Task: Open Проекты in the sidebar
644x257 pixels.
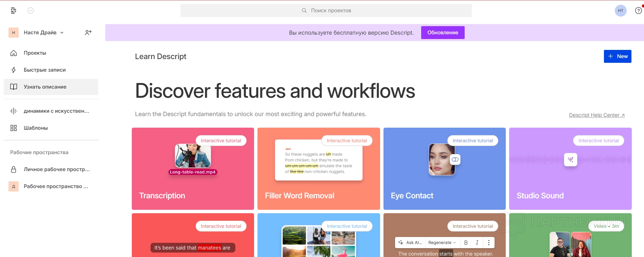Action: tap(51, 53)
